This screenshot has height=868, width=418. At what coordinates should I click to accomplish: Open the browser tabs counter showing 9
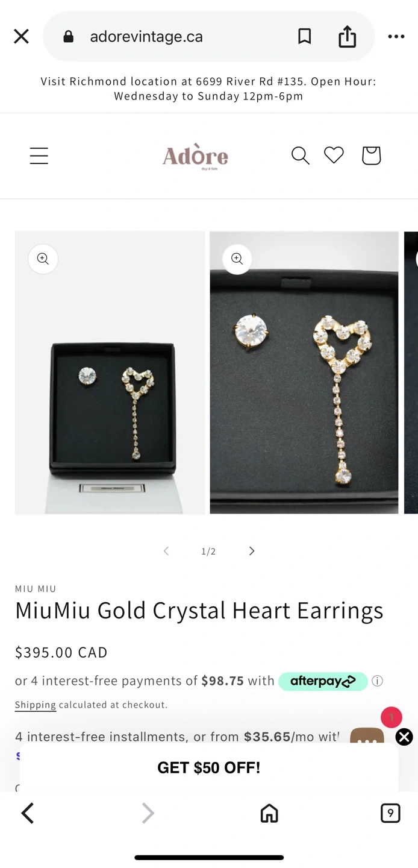pos(390,813)
